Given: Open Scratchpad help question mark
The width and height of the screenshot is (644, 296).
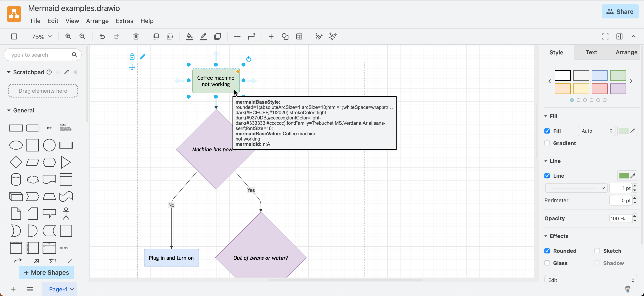Looking at the screenshot, I should tap(49, 72).
